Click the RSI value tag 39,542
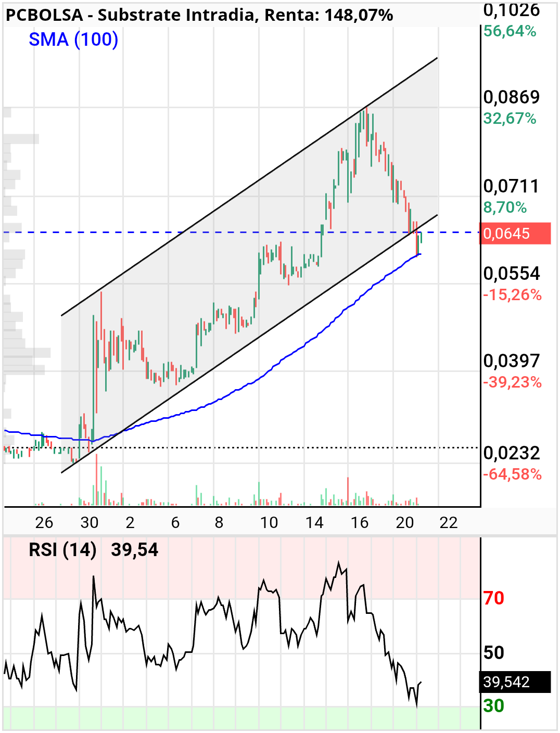Screen dimensions: 560x733 pos(515,682)
